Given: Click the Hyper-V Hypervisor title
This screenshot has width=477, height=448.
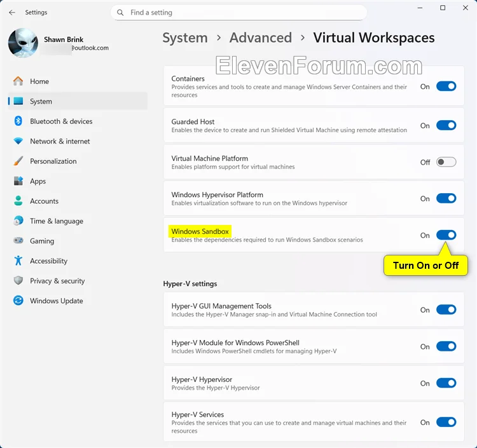Looking at the screenshot, I should [x=202, y=379].
